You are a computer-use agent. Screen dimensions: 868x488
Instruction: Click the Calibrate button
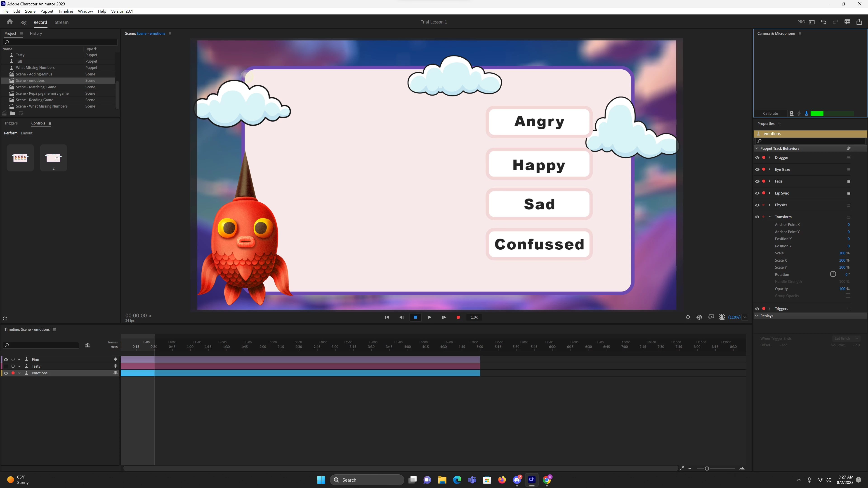(x=770, y=113)
